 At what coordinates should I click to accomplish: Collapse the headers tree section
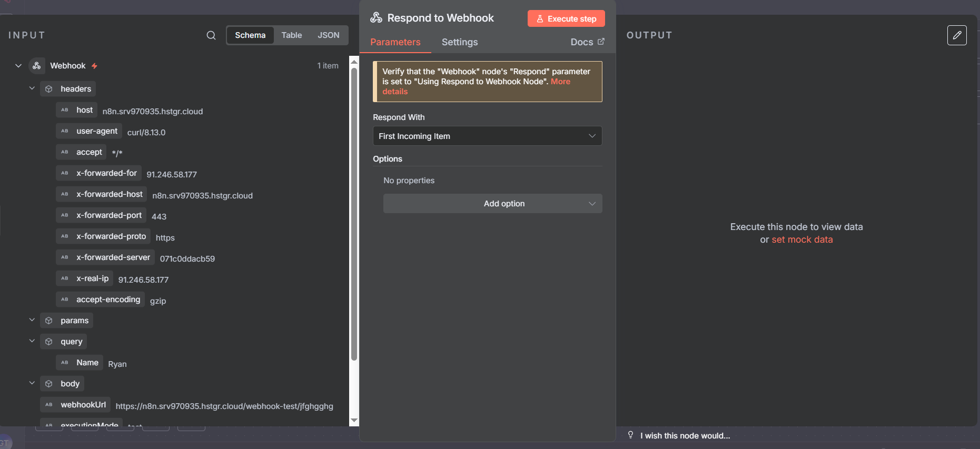tap(32, 88)
